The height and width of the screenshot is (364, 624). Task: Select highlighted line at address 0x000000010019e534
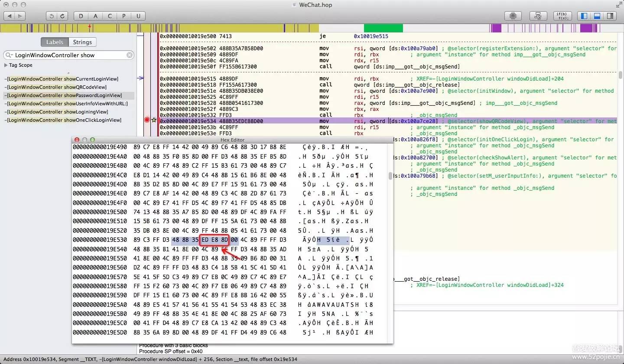click(x=388, y=121)
